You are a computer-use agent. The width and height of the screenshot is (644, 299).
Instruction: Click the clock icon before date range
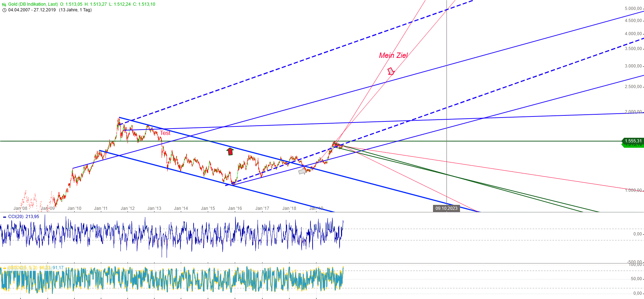click(4, 10)
